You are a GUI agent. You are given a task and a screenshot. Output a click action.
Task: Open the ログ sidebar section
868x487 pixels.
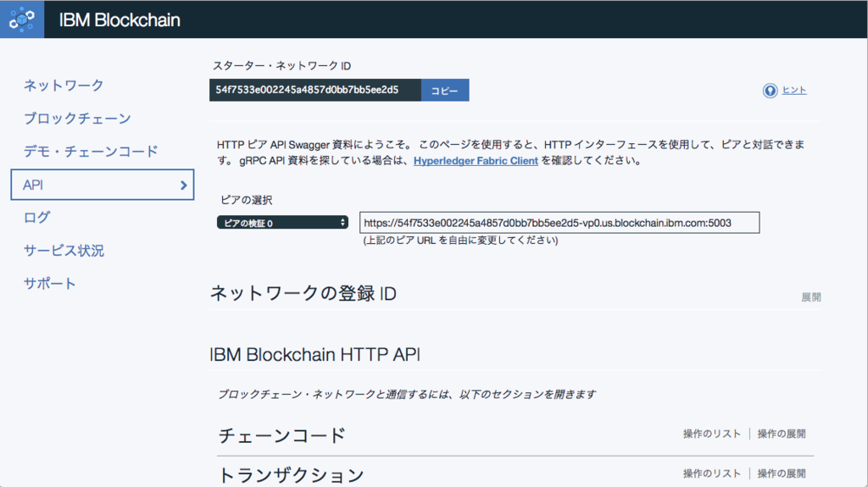(37, 218)
